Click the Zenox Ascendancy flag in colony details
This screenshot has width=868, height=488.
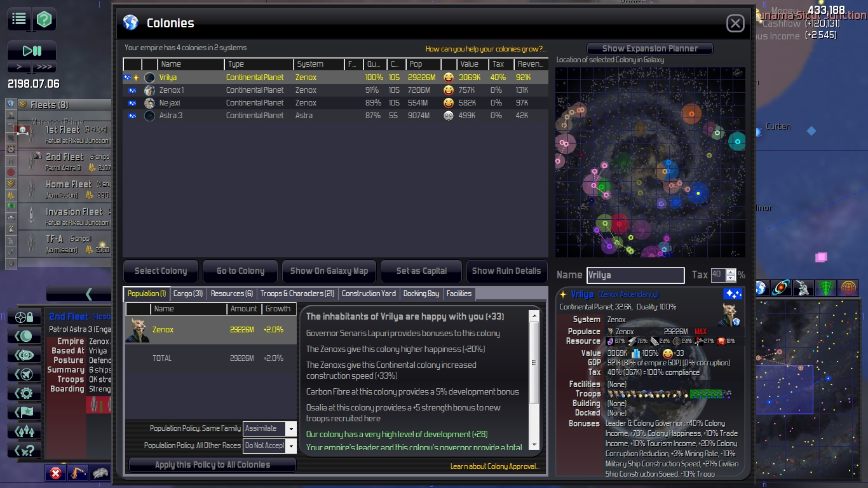(733, 294)
